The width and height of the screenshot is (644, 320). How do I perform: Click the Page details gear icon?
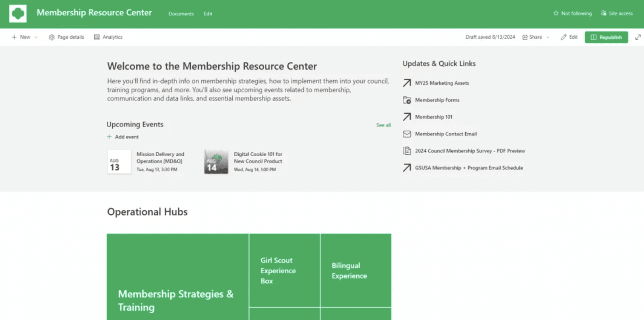52,37
